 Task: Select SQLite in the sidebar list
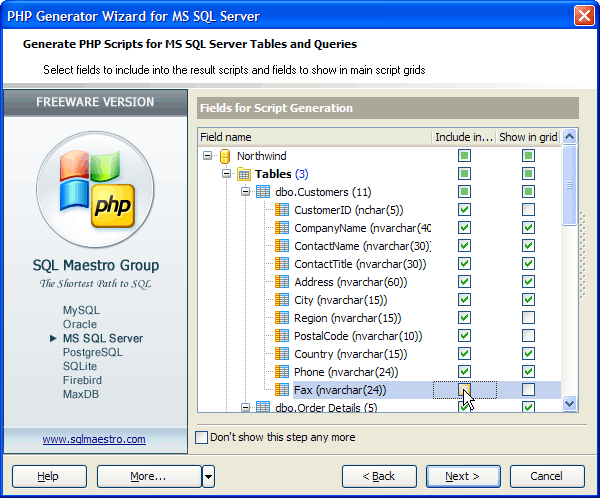pos(80,366)
